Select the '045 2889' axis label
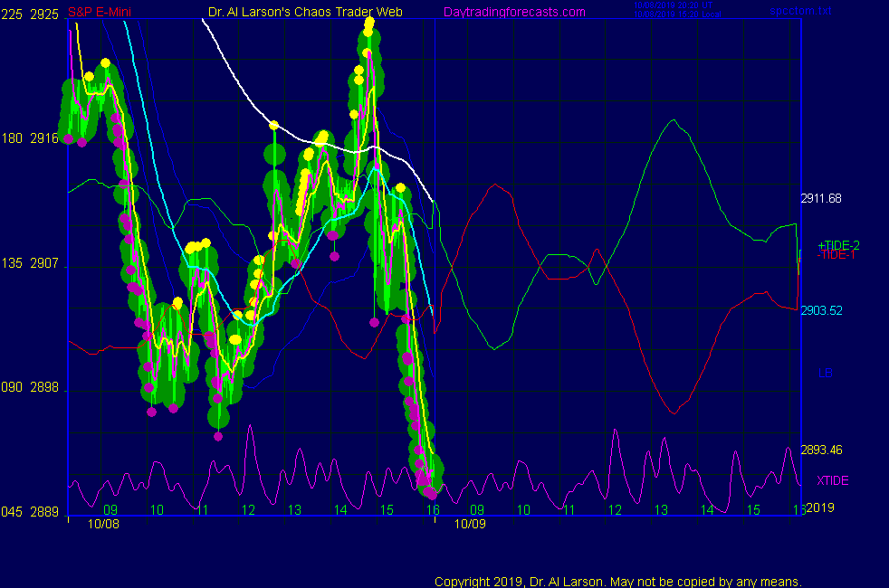This screenshot has height=588, width=889. 30,512
